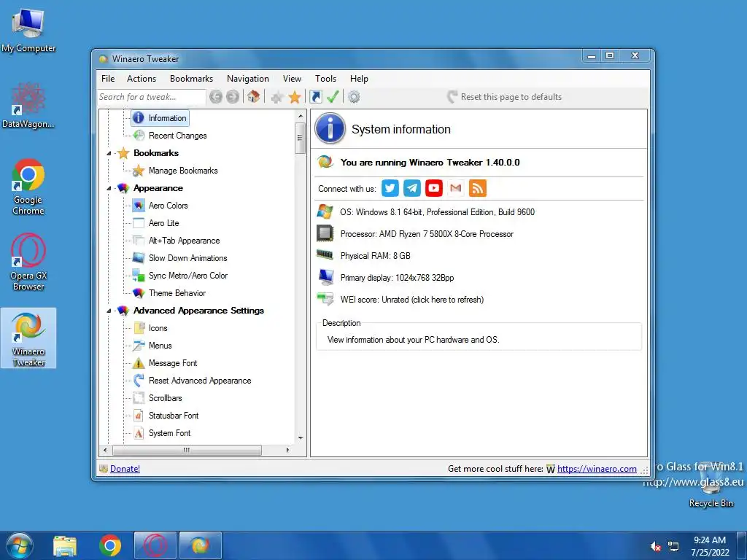Screen dimensions: 747x560
Task: Select Message Font tree item
Action: 173,363
